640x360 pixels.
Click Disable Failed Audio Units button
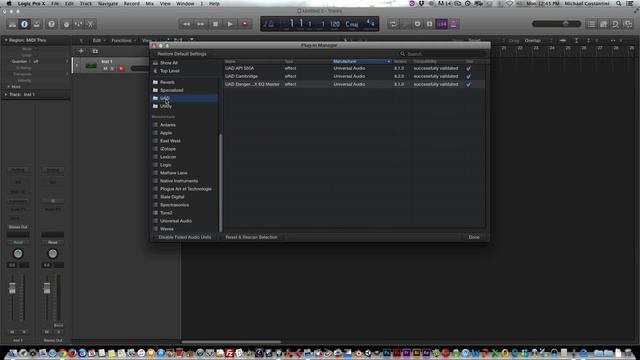point(184,237)
